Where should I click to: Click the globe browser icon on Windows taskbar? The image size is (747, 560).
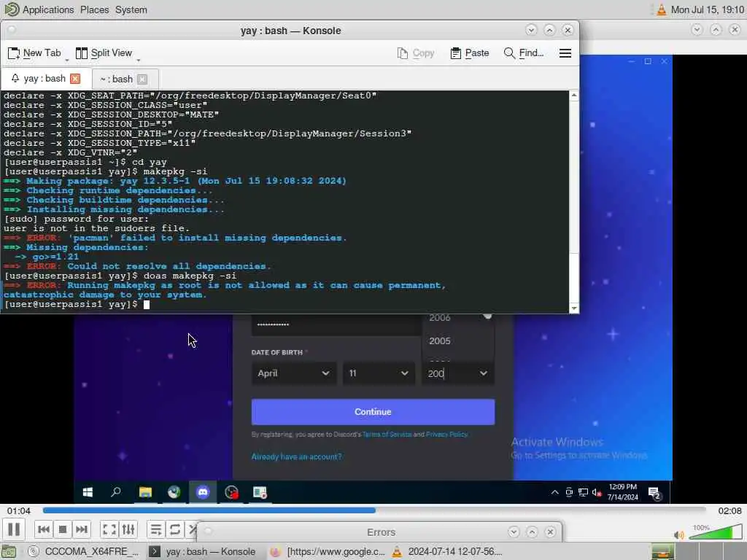point(174,492)
